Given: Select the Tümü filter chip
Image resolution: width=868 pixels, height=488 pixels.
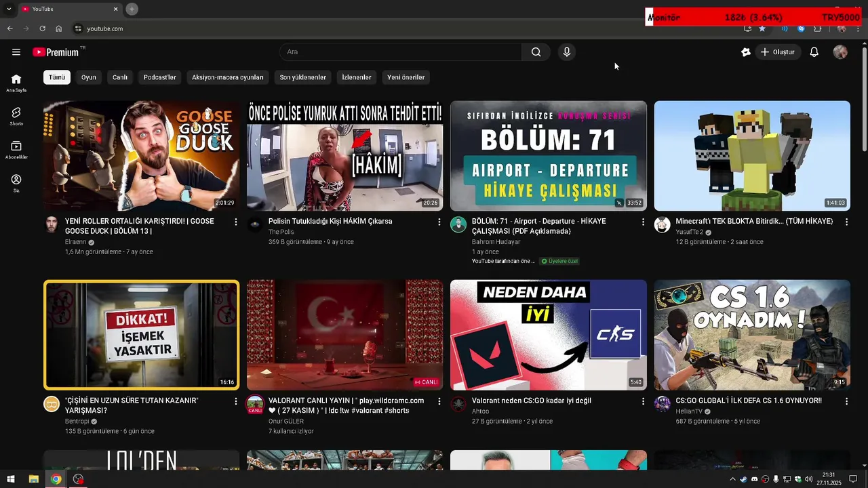Looking at the screenshot, I should tap(57, 77).
